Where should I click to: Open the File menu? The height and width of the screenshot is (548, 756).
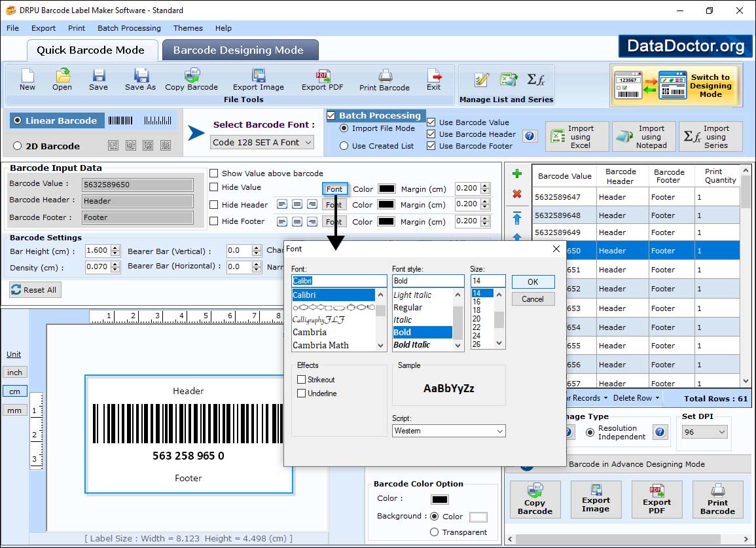click(13, 28)
